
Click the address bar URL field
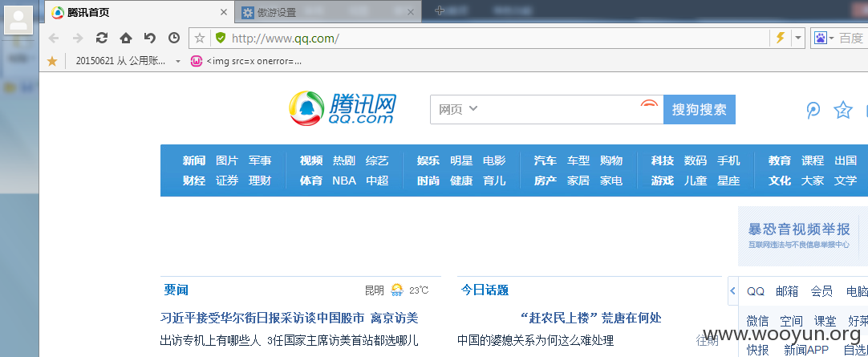(498, 39)
